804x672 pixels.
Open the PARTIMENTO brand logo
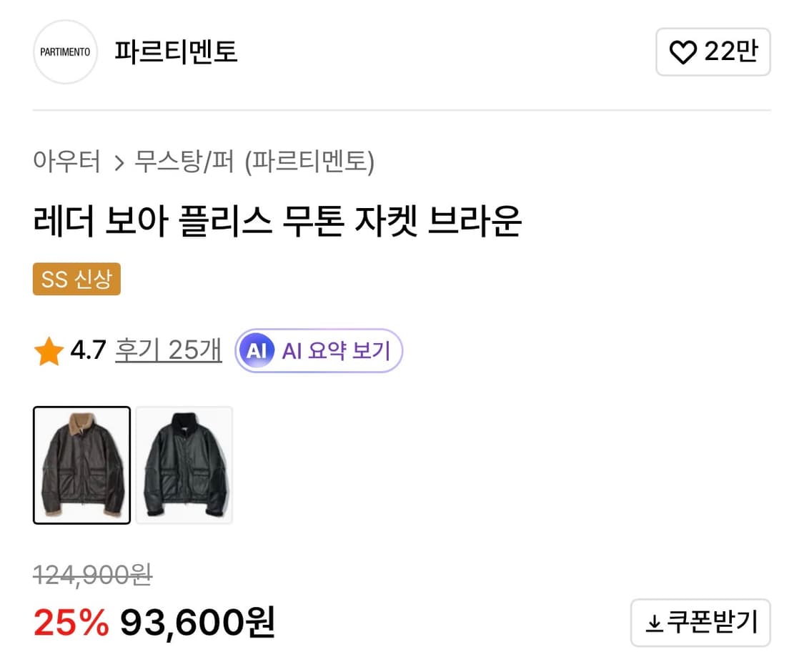65,51
